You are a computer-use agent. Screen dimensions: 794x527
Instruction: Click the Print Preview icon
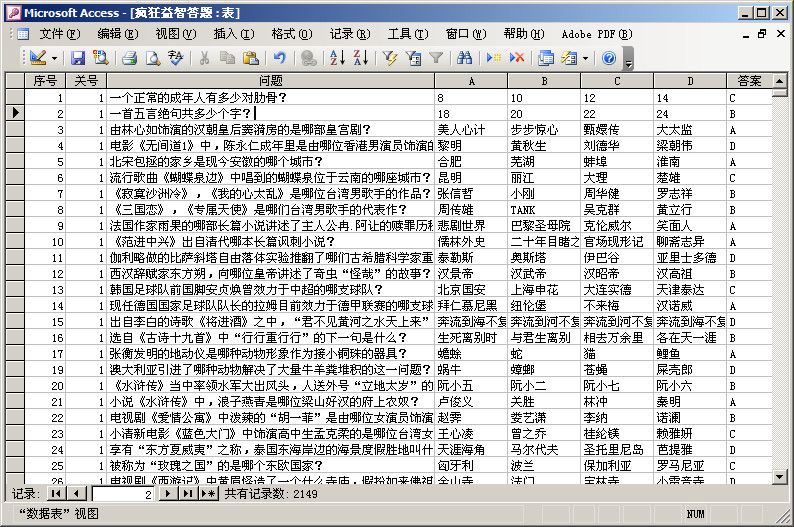pyautogui.click(x=152, y=58)
